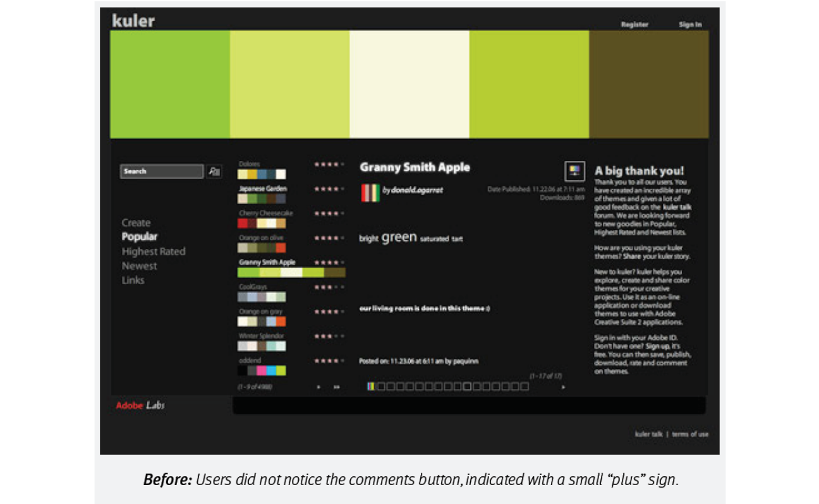This screenshot has width=819, height=504.
Task: Jump to last page of theme list
Action: 337,387
